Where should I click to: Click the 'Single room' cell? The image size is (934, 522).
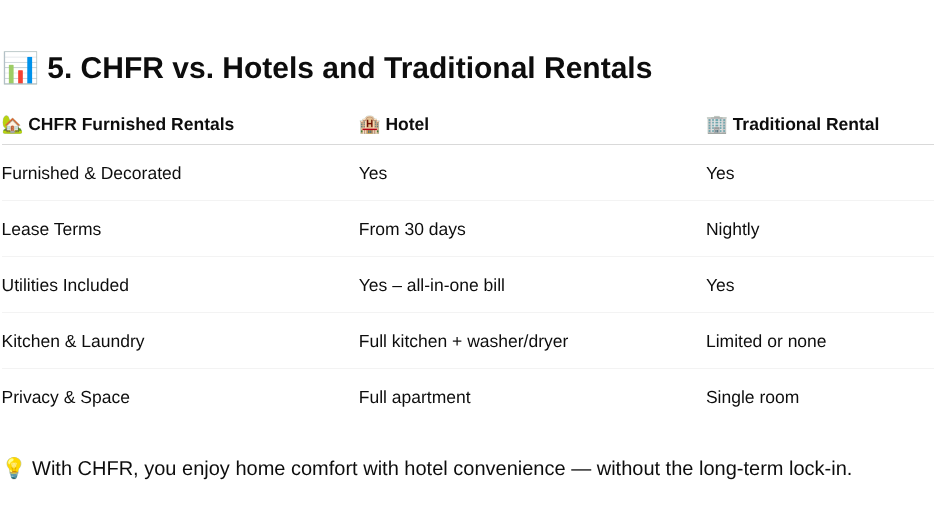pyautogui.click(x=752, y=397)
